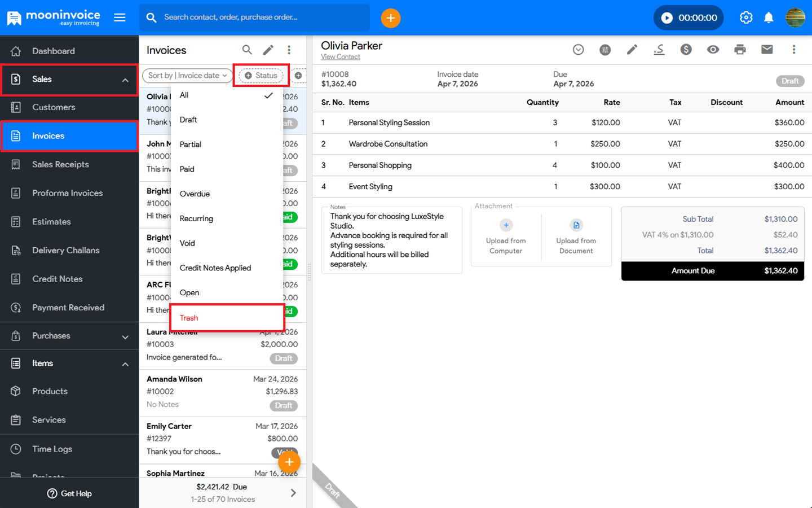
Task: Toggle the preview eye icon
Action: click(713, 50)
